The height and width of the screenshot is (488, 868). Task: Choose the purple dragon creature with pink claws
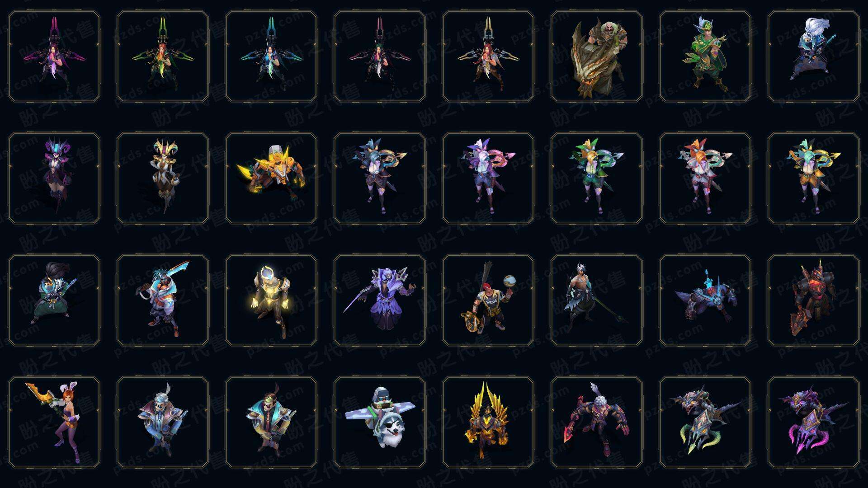pos(814,422)
